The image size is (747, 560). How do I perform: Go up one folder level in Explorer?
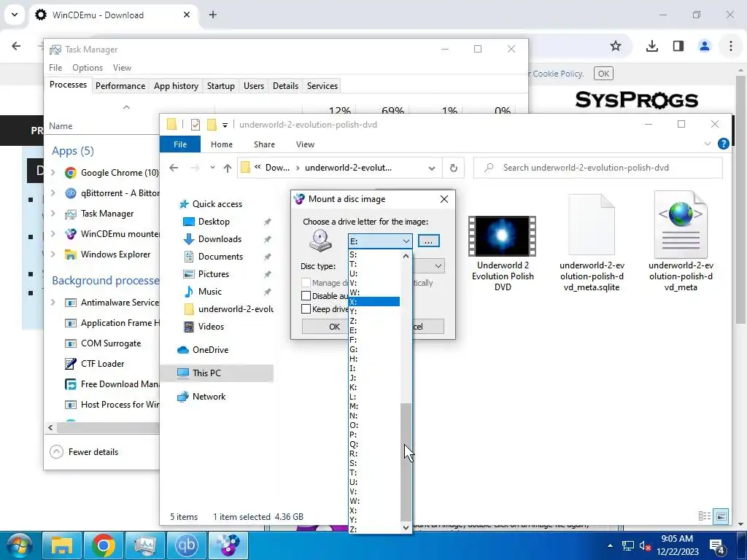pos(228,168)
